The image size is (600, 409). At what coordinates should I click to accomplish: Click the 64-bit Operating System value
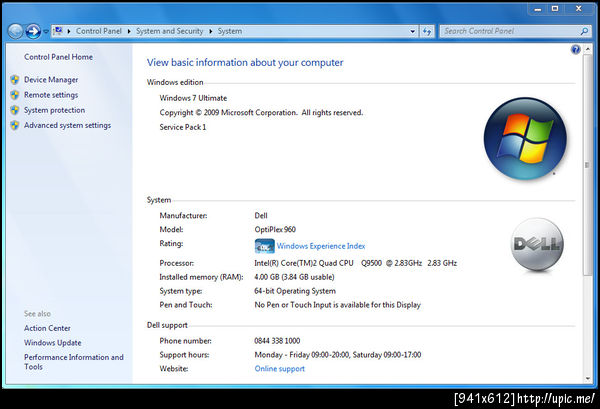[295, 291]
